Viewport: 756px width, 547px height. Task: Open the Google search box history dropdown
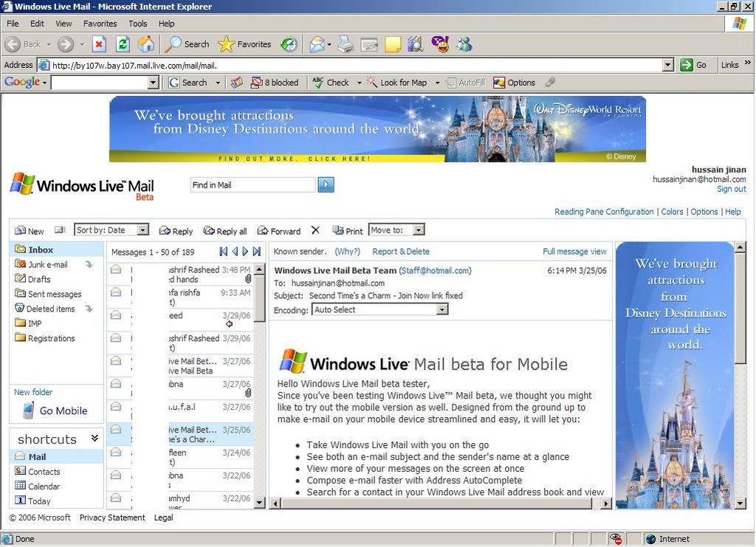point(153,83)
